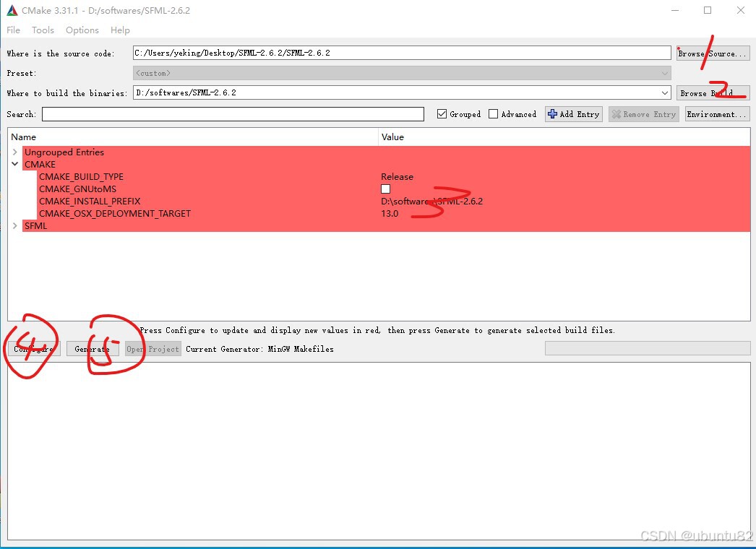Toggle the CMAKE_GNUtoMS value checkbox

[386, 189]
